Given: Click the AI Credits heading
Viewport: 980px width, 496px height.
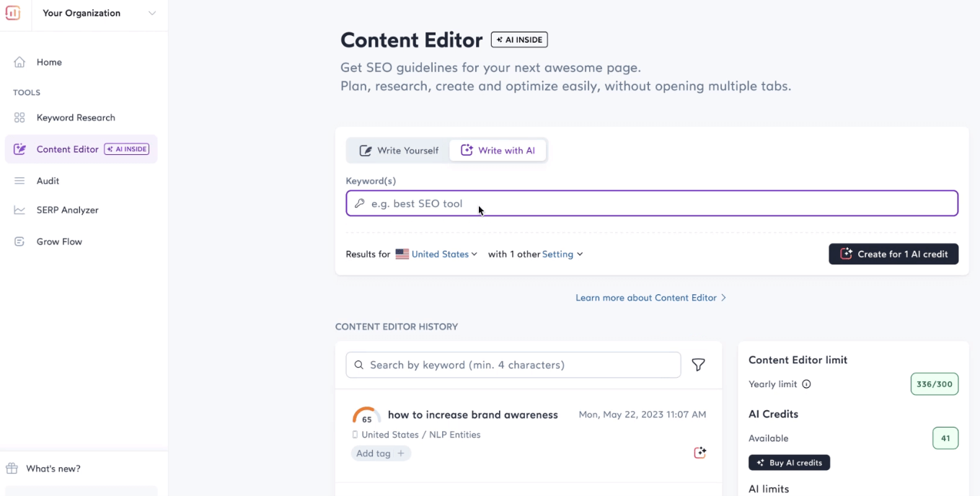Looking at the screenshot, I should tap(773, 414).
